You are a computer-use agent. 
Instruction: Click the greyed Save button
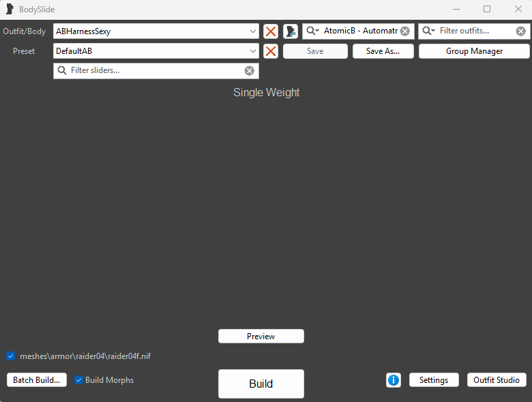[315, 51]
